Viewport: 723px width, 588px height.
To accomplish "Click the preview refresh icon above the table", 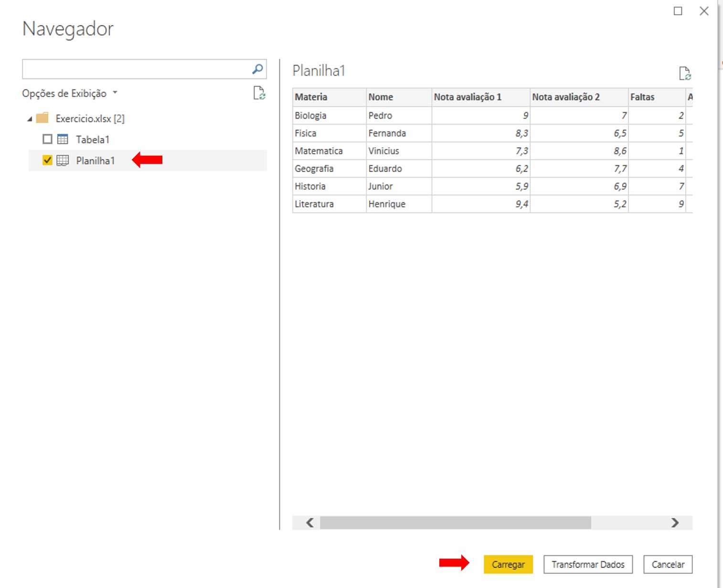I will click(x=685, y=74).
